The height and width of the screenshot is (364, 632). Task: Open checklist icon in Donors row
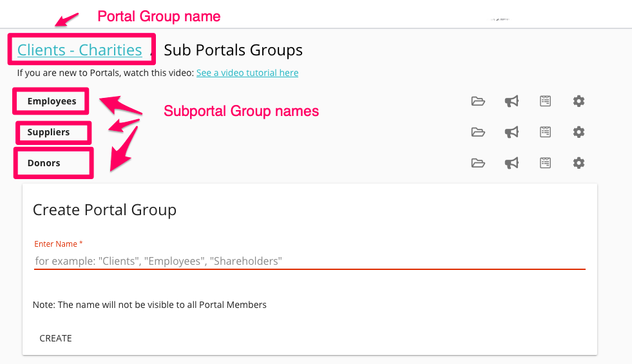[x=546, y=163]
